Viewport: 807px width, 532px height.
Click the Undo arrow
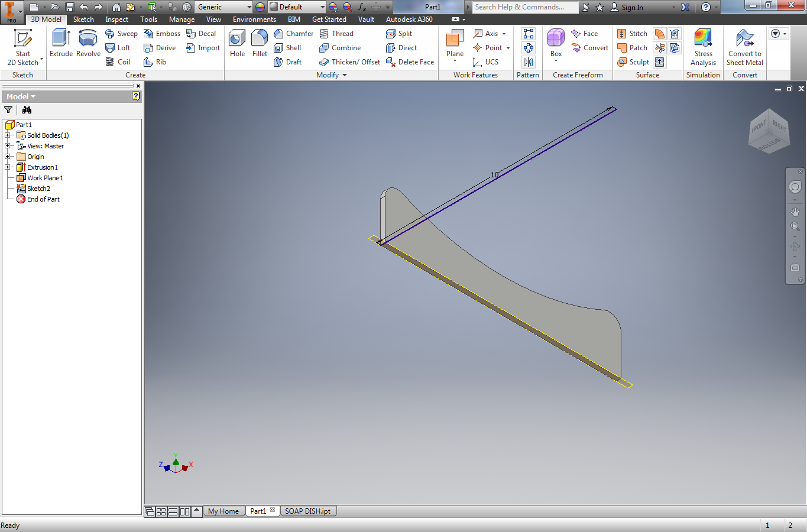83,7
